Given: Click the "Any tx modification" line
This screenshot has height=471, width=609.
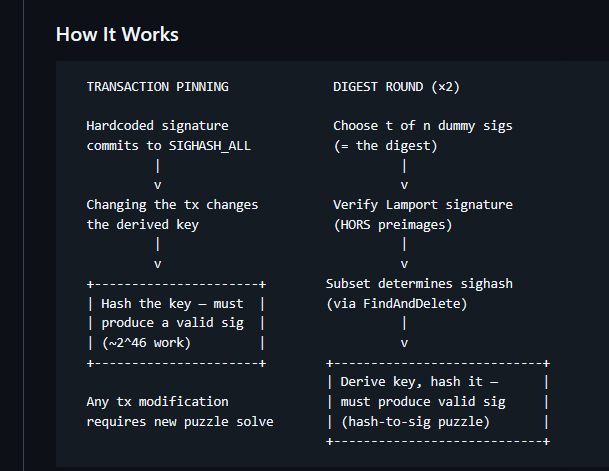Looking at the screenshot, I should pos(157,402).
